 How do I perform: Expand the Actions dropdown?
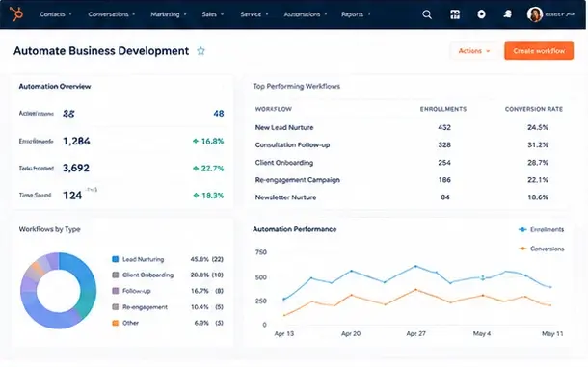pyautogui.click(x=474, y=51)
